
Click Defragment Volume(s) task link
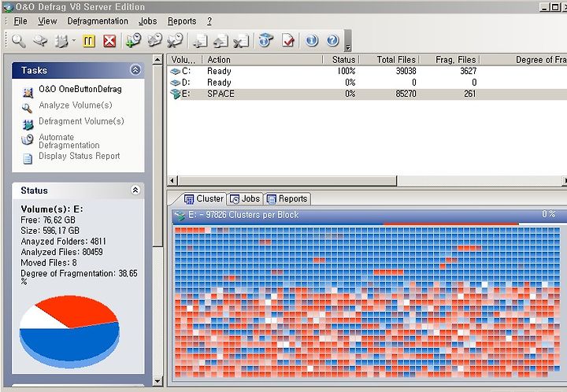click(x=81, y=121)
